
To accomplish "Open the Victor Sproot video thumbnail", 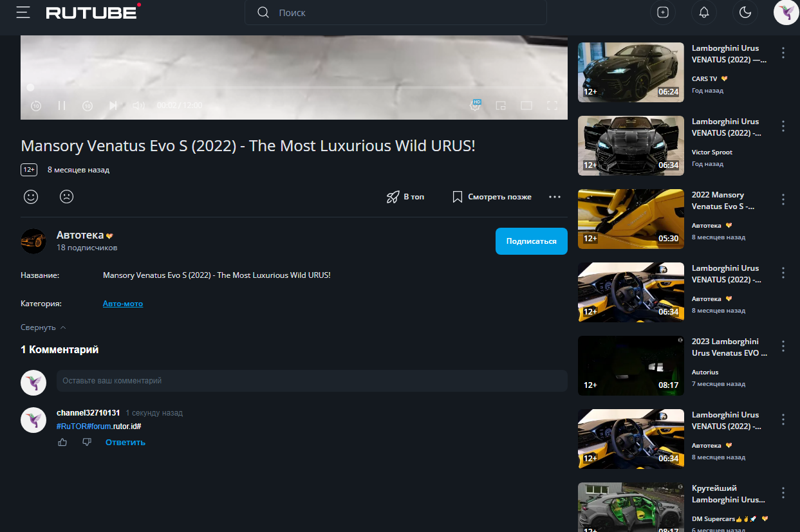I will tap(631, 145).
